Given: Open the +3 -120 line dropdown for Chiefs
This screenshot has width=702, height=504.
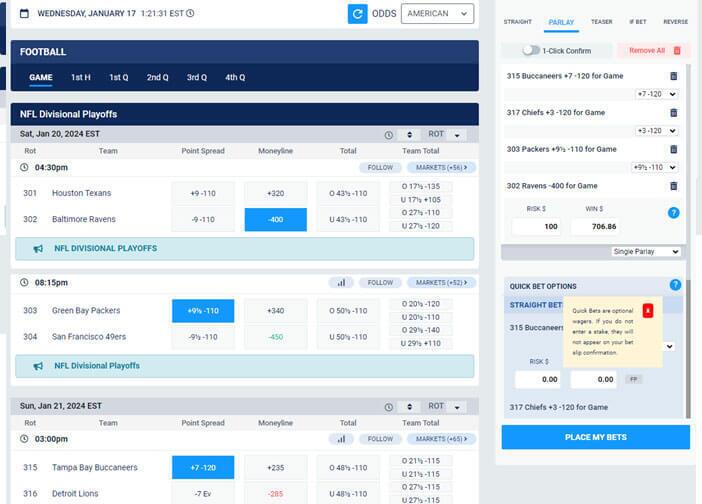Looking at the screenshot, I should tap(656, 131).
